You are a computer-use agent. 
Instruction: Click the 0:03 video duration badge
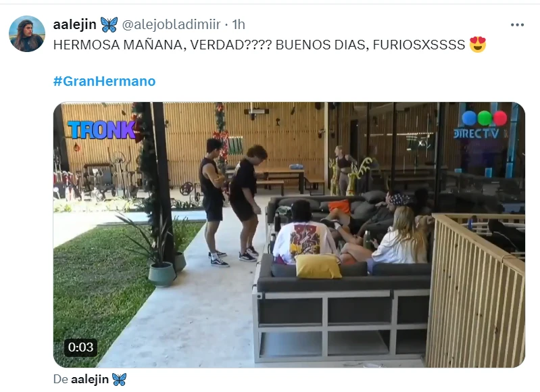80,347
